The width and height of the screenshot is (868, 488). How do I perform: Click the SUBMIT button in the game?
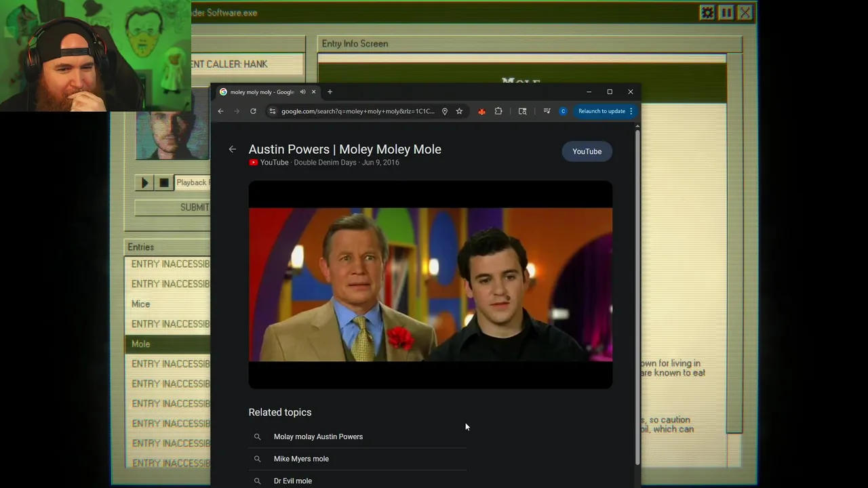[173, 207]
